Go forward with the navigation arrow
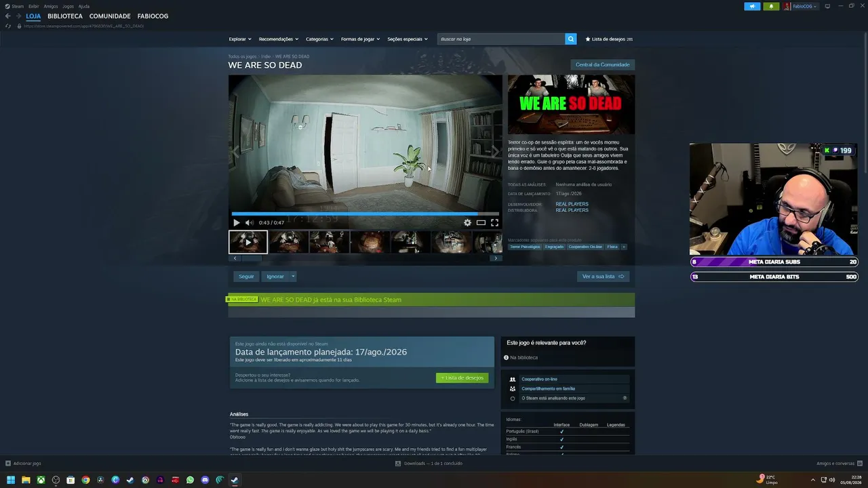Image resolution: width=868 pixels, height=488 pixels. (x=18, y=16)
